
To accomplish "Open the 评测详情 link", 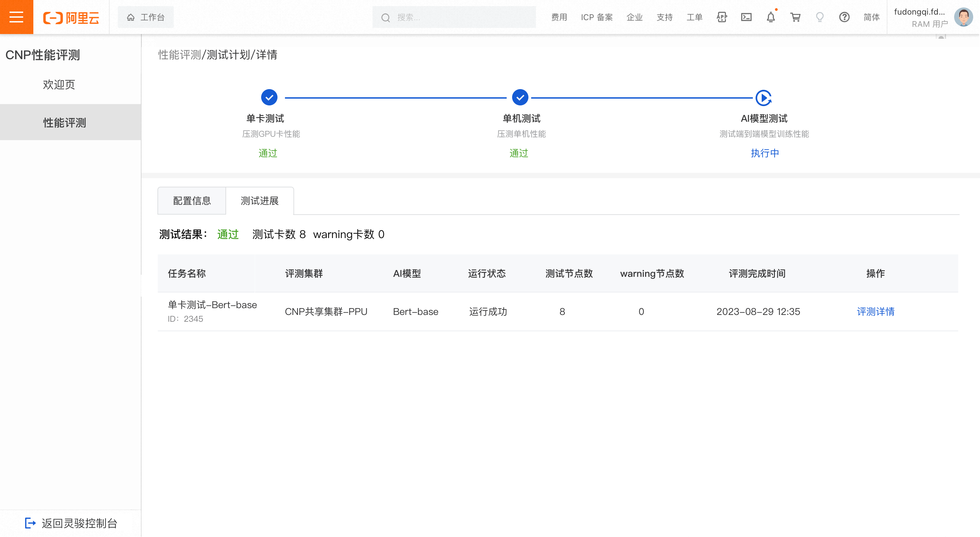I will [875, 312].
